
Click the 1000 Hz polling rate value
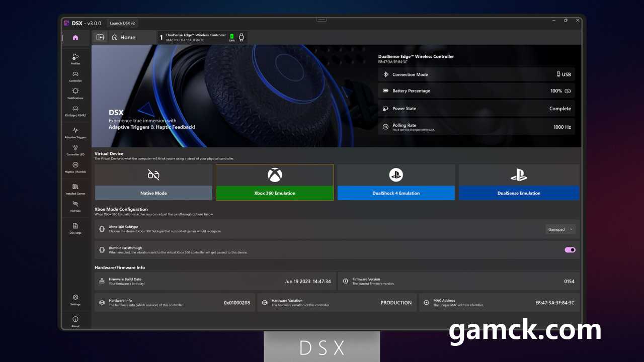point(562,127)
